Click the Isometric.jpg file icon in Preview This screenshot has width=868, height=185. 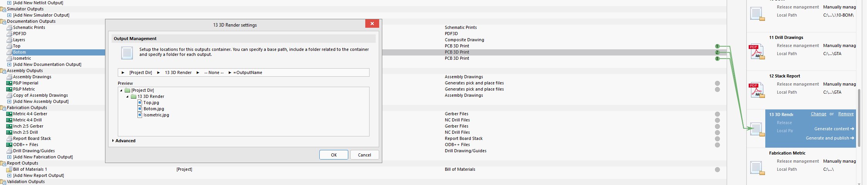[140, 115]
